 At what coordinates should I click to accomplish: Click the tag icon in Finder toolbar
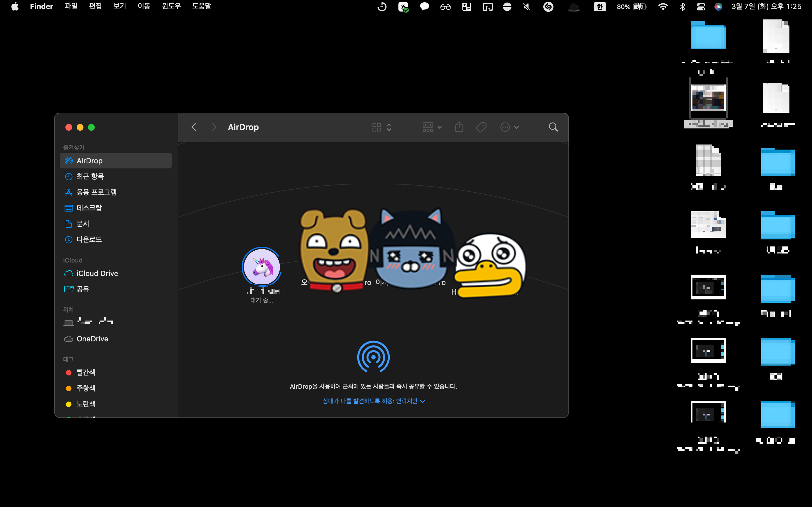click(481, 127)
